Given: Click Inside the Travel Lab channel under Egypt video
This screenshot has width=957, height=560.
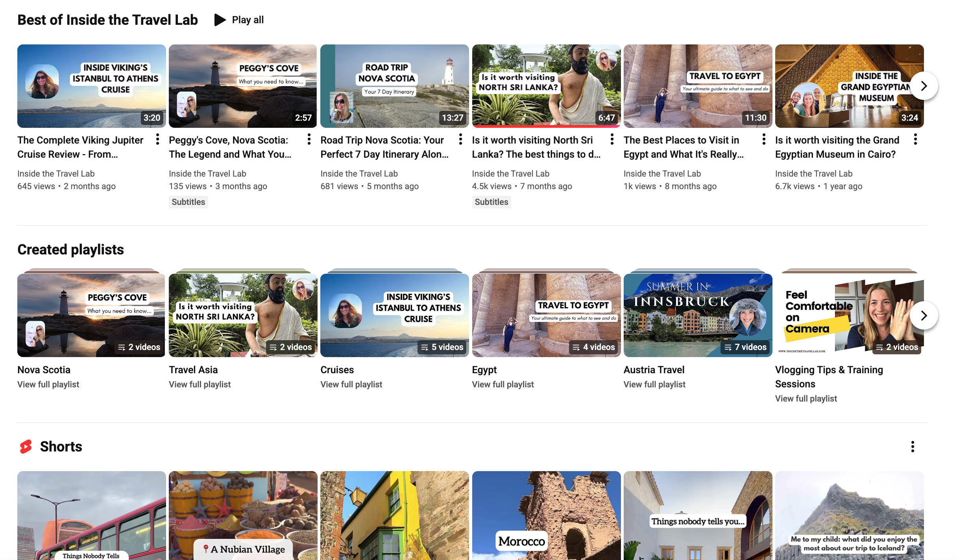Looking at the screenshot, I should [x=662, y=174].
